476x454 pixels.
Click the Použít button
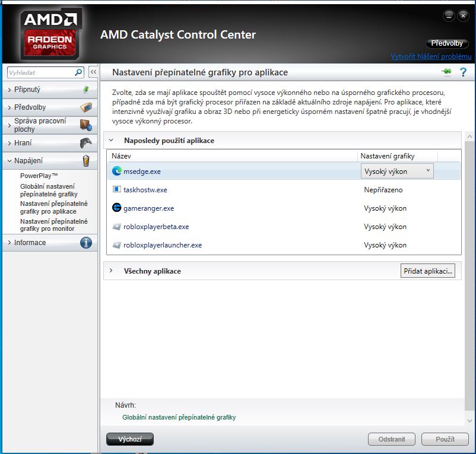(445, 439)
